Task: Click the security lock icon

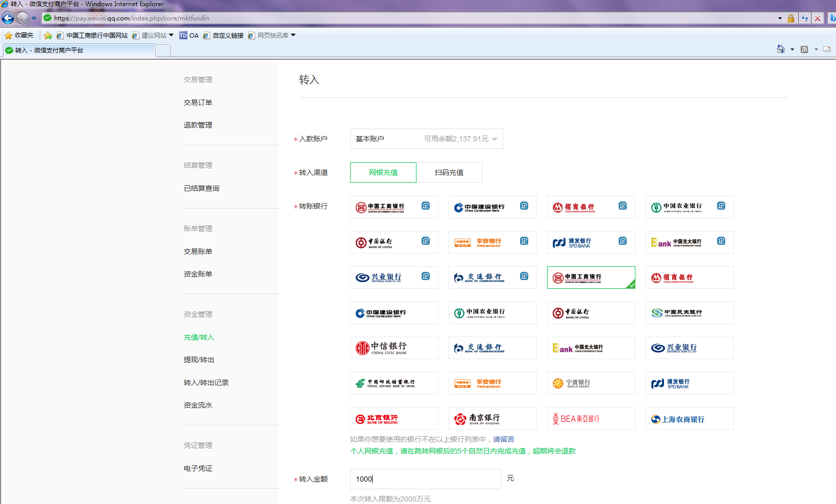Action: (791, 18)
